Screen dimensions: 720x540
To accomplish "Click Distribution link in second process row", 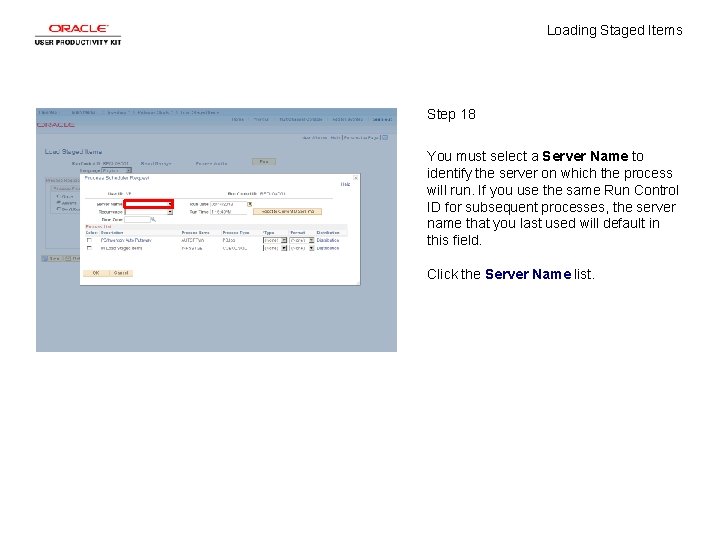I will (x=328, y=248).
